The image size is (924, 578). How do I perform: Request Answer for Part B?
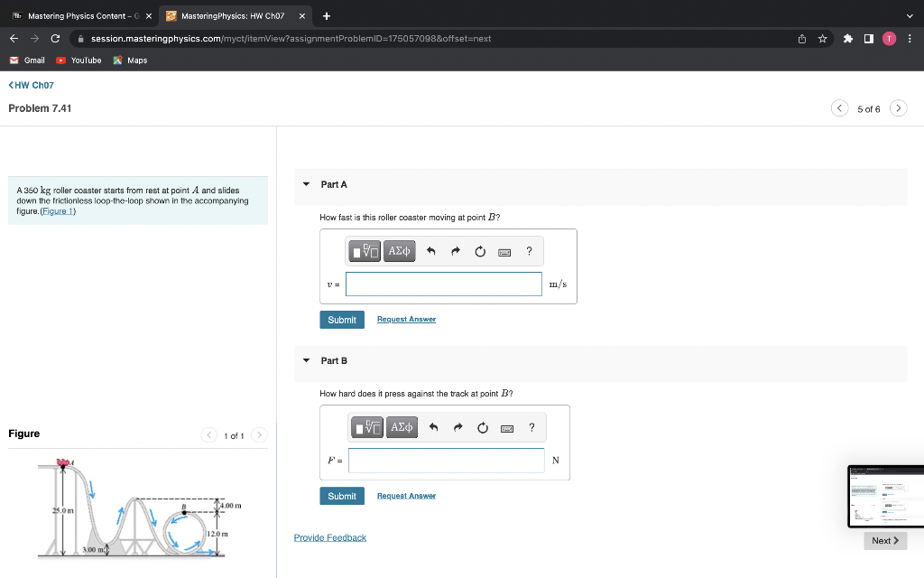coord(407,496)
